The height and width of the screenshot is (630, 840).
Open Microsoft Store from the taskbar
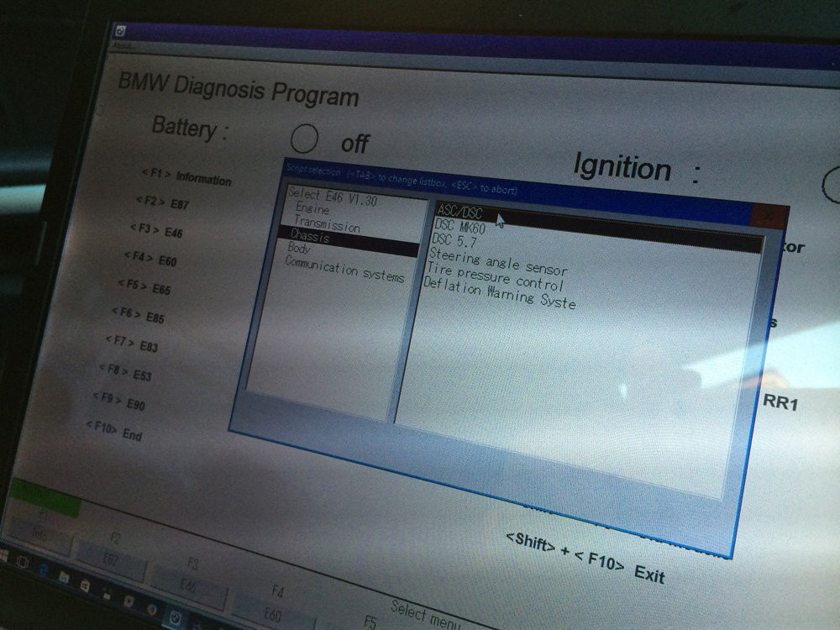click(85, 585)
